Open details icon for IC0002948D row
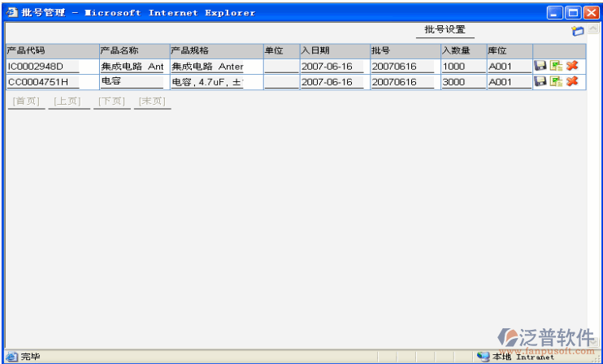603x364 pixels. [556, 66]
